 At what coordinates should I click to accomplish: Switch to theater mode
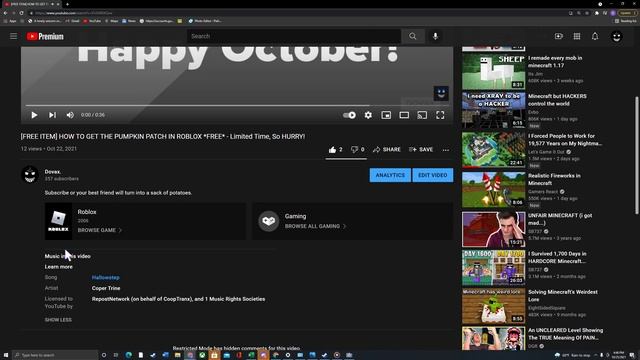(404, 115)
